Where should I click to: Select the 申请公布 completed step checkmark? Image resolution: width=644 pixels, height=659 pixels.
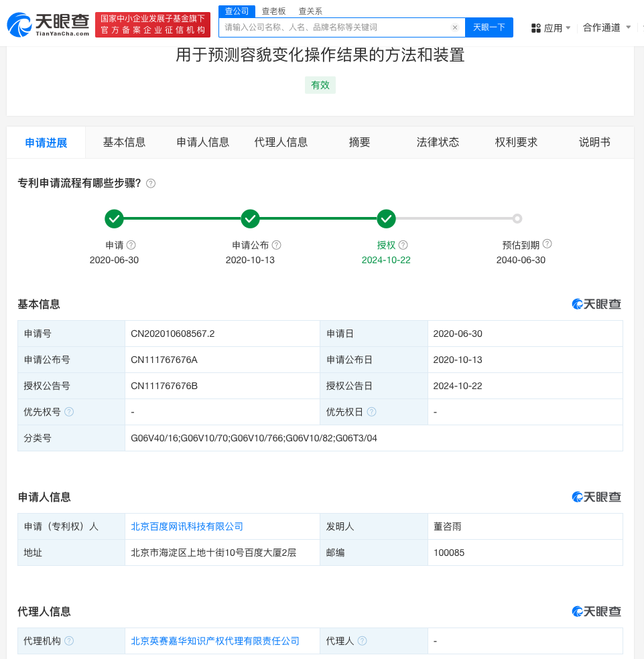pyautogui.click(x=250, y=218)
